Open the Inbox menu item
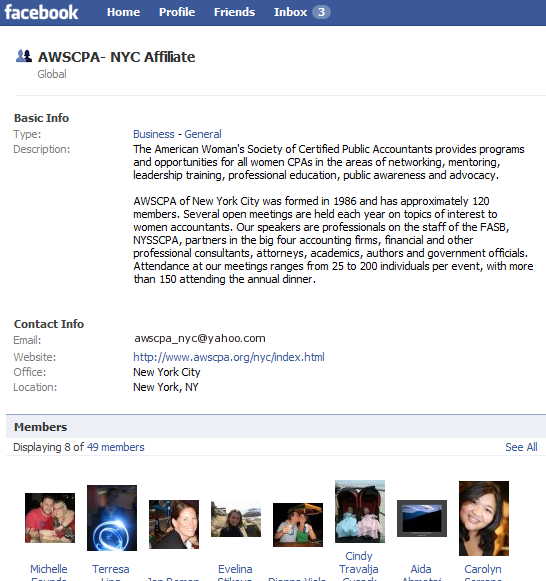The width and height of the screenshot is (546, 581). pyautogui.click(x=290, y=12)
